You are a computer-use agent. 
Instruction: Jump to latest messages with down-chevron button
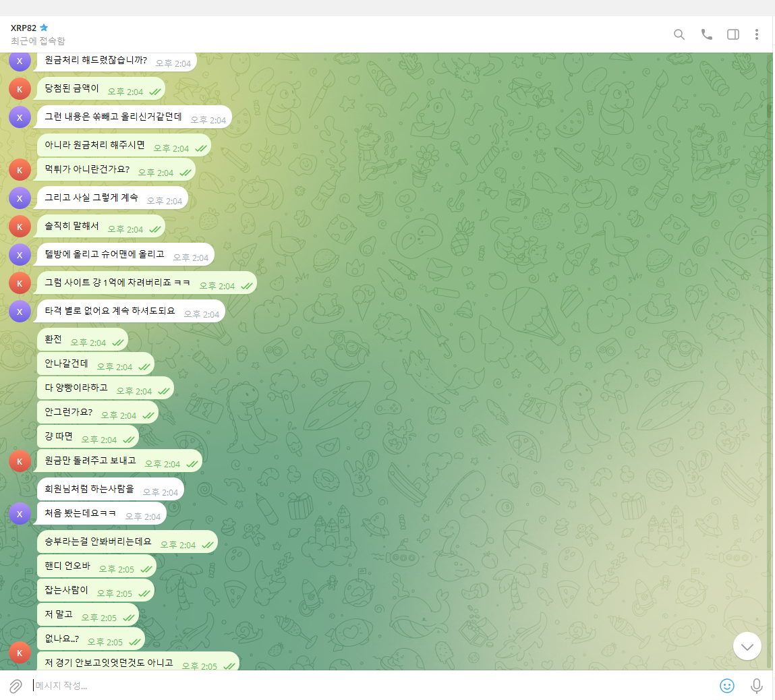(x=747, y=647)
